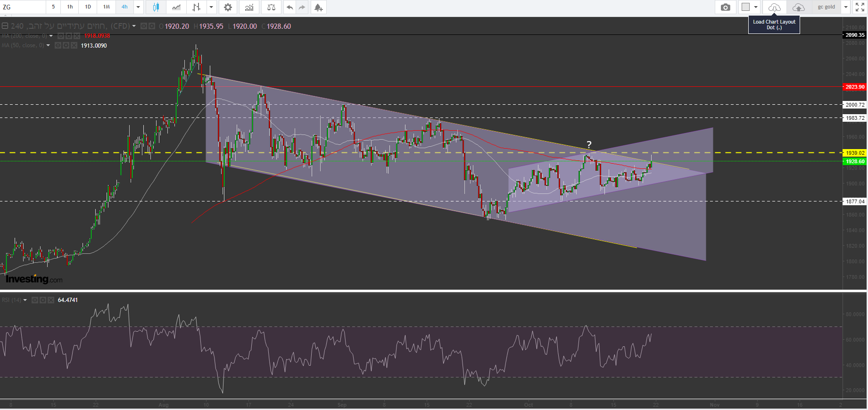868x410 pixels.
Task: Switch to the line chart style icon
Action: click(x=176, y=7)
